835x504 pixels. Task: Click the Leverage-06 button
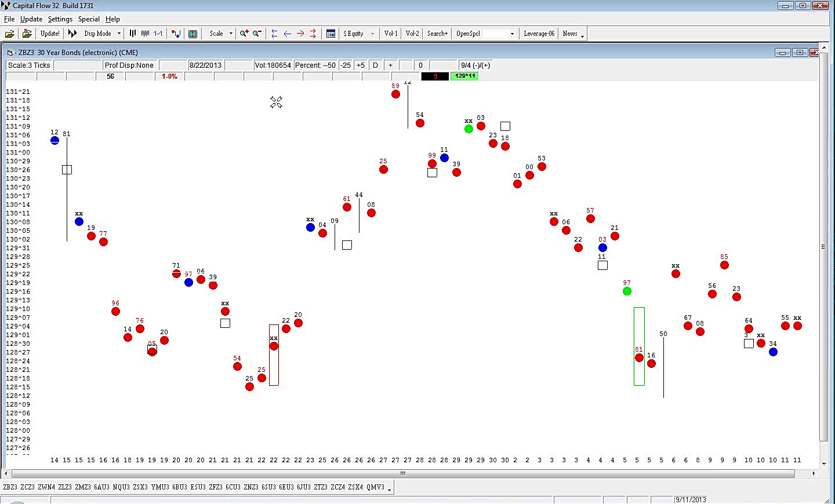pyautogui.click(x=539, y=34)
